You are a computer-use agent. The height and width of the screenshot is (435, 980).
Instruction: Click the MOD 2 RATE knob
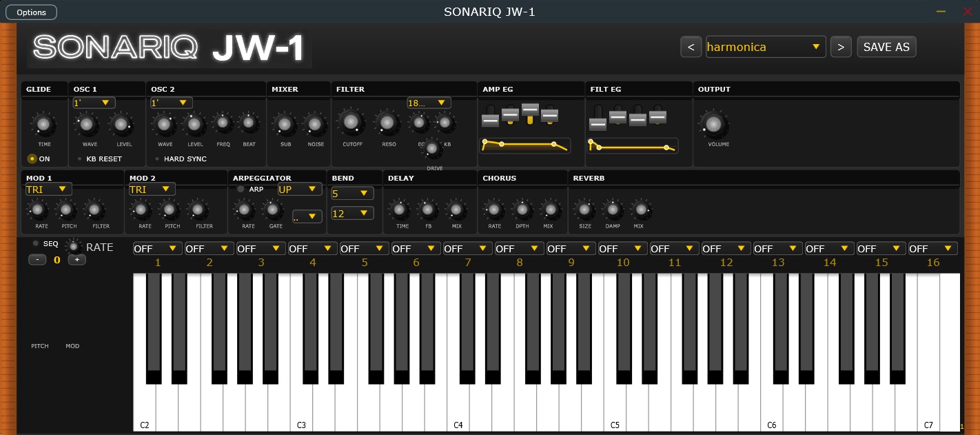pos(141,210)
